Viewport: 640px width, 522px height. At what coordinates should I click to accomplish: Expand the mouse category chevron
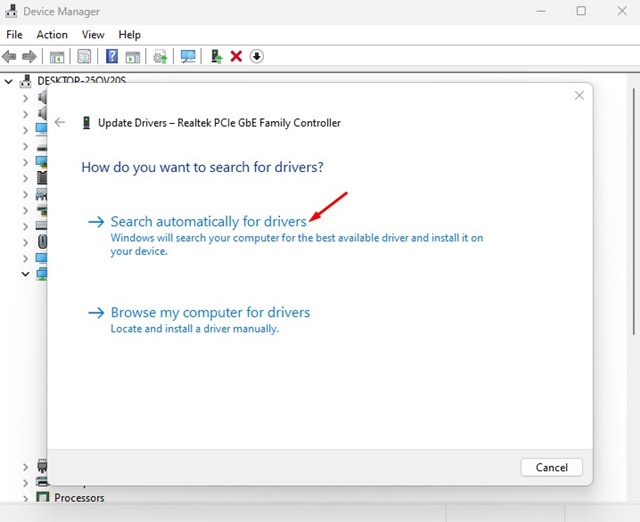pyautogui.click(x=25, y=242)
